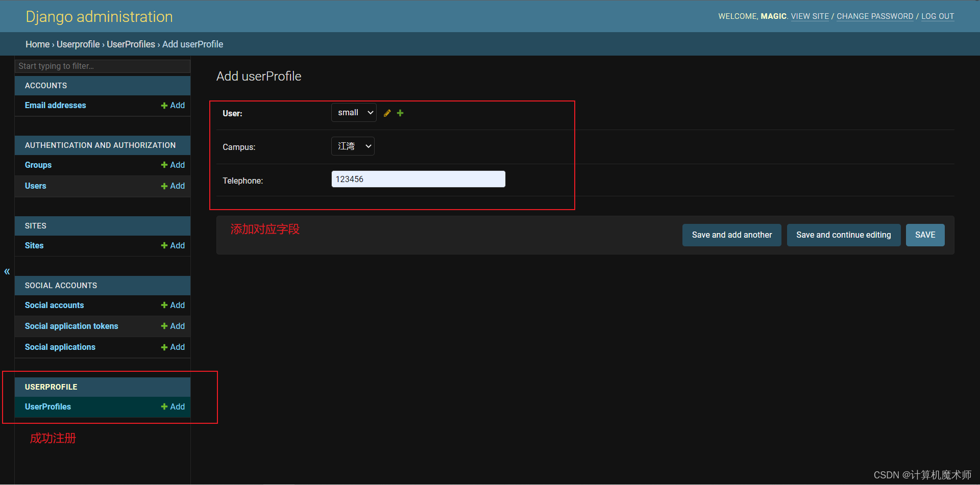Open the Social applications model link

click(60, 347)
